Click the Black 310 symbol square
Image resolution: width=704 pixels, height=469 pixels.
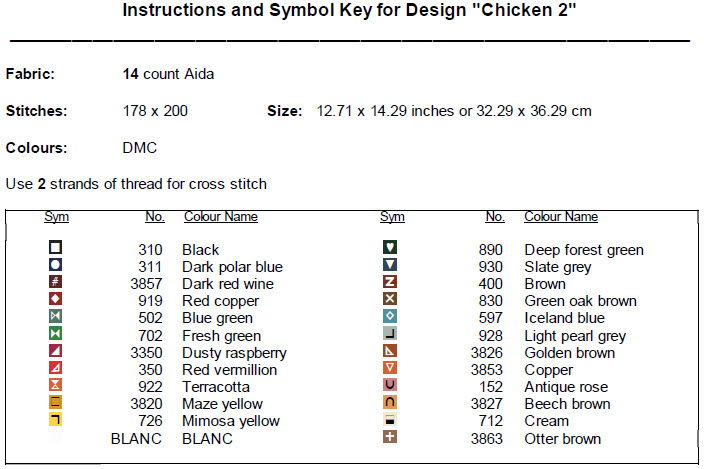click(x=56, y=248)
